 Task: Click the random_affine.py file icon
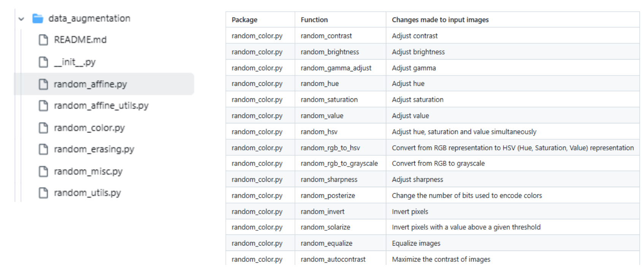pos(43,84)
